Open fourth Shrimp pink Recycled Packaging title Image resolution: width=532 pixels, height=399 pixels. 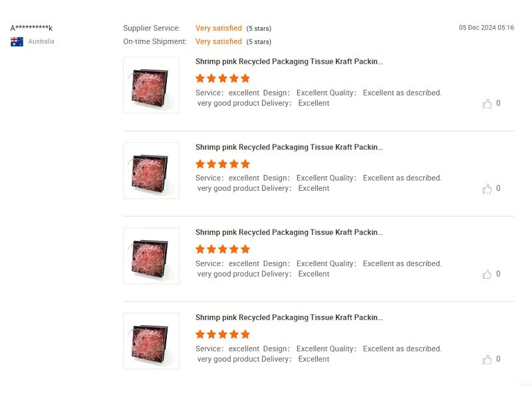[289, 317]
